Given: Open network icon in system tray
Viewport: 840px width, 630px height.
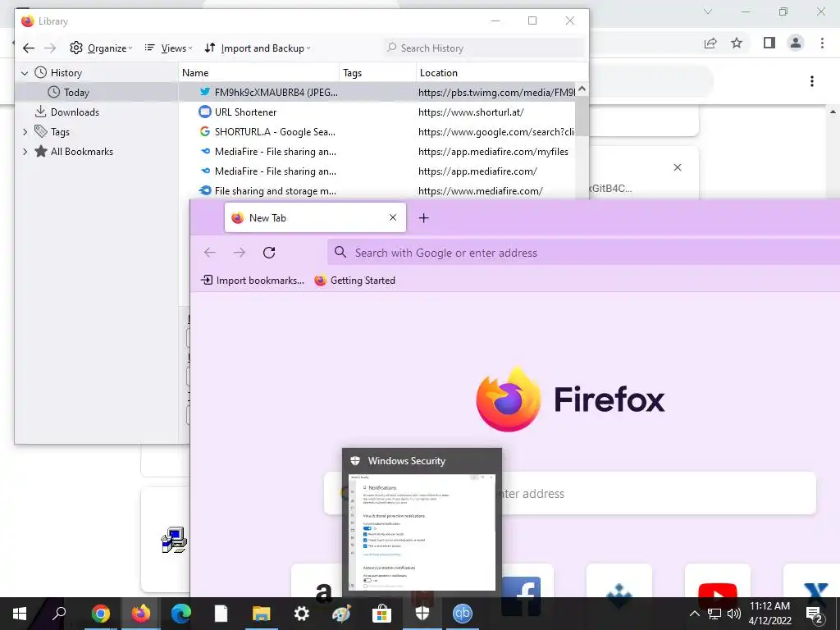Looking at the screenshot, I should [x=714, y=614].
